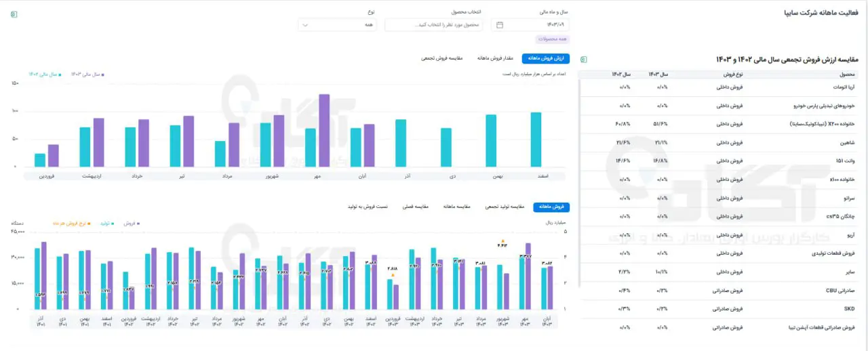
Task: Switch to the نسبت فروش به تولید tab
Action: pos(368,207)
